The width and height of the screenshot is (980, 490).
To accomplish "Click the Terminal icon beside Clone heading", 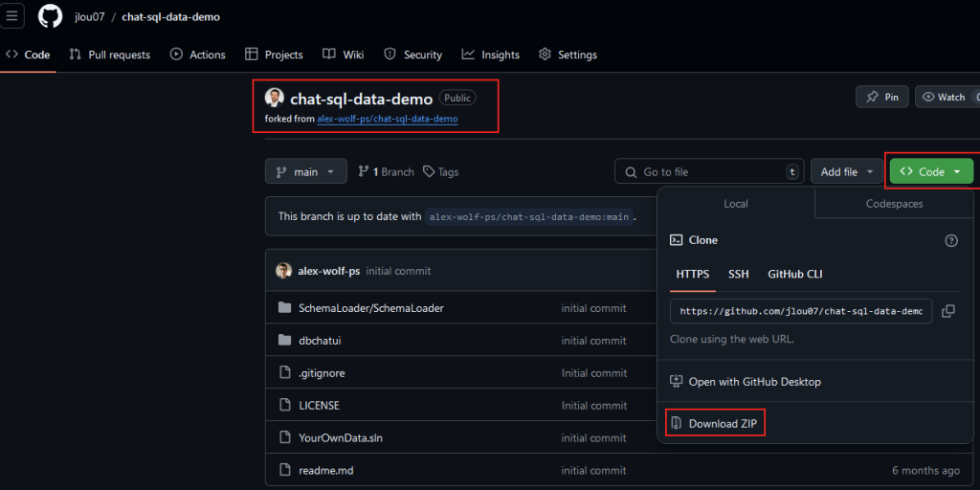I will point(676,240).
